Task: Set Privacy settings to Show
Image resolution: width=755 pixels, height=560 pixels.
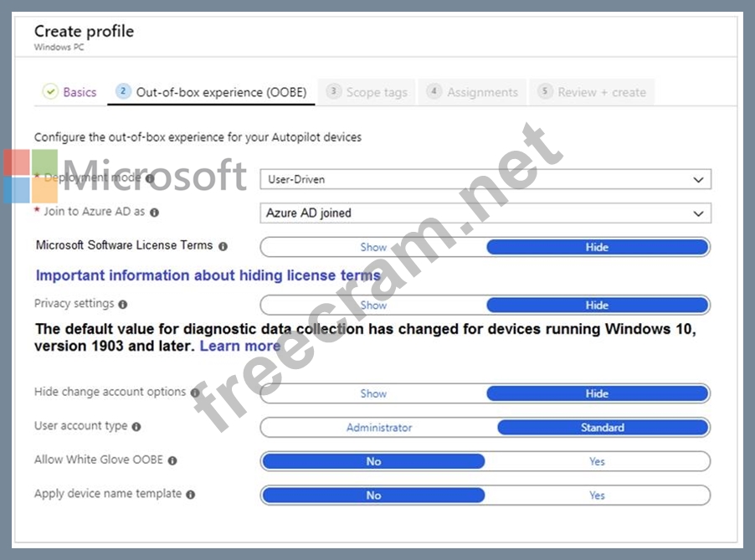Action: pyautogui.click(x=373, y=306)
